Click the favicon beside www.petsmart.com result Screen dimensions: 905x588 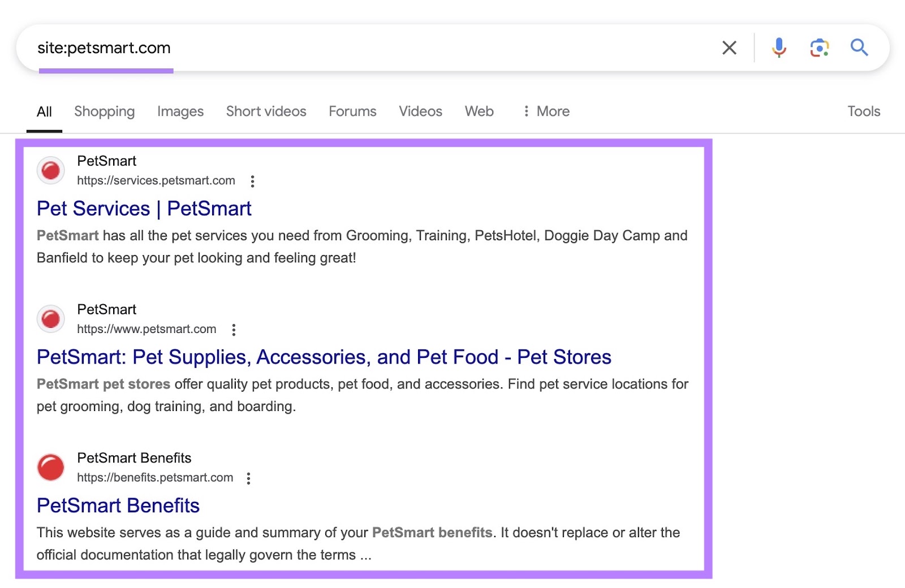click(x=50, y=318)
